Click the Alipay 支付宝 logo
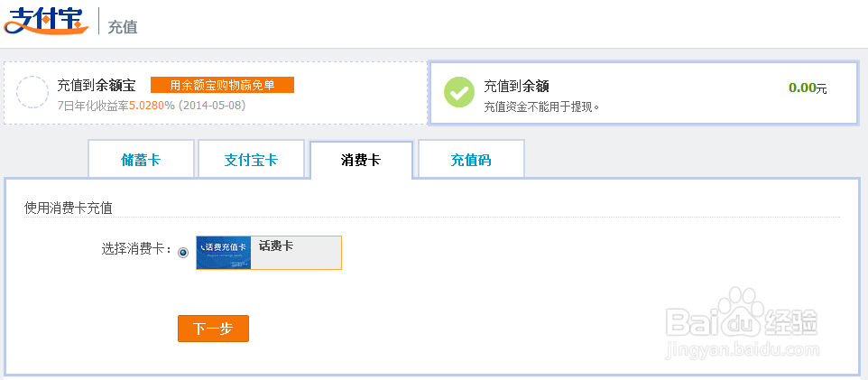The height and width of the screenshot is (380, 868). (47, 22)
